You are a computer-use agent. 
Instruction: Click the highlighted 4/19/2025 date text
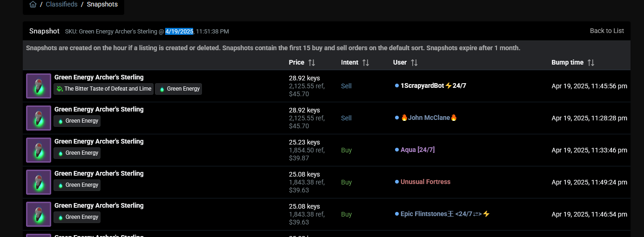pyautogui.click(x=179, y=32)
